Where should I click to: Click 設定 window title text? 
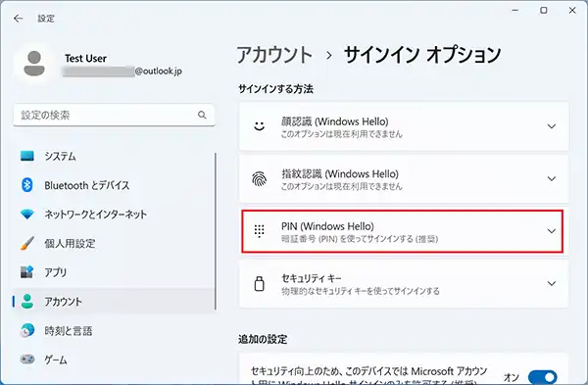46,19
